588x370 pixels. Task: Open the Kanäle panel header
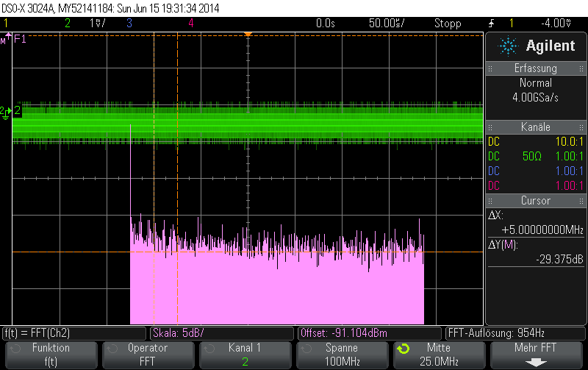click(536, 127)
